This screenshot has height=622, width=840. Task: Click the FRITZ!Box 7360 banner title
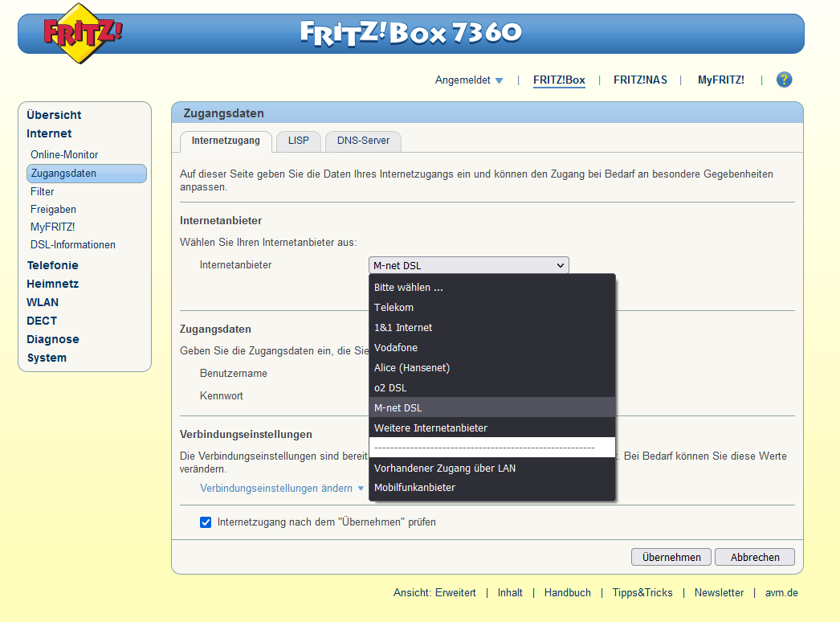click(411, 33)
